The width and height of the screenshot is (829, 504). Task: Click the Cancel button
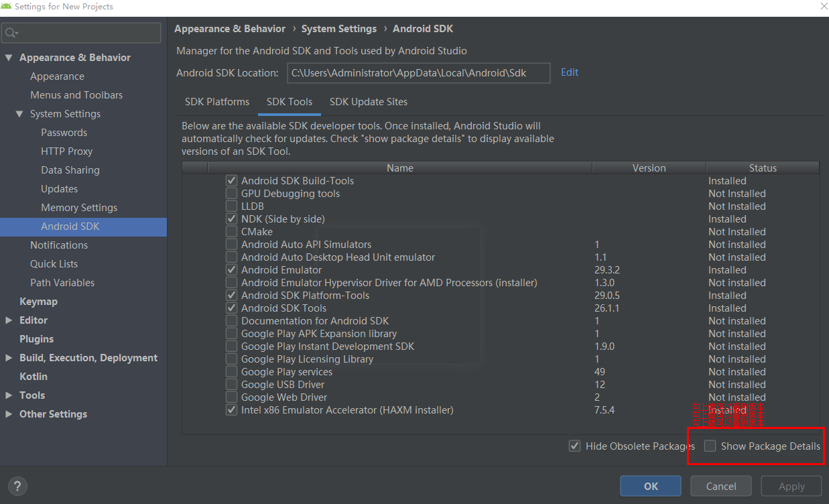point(721,487)
